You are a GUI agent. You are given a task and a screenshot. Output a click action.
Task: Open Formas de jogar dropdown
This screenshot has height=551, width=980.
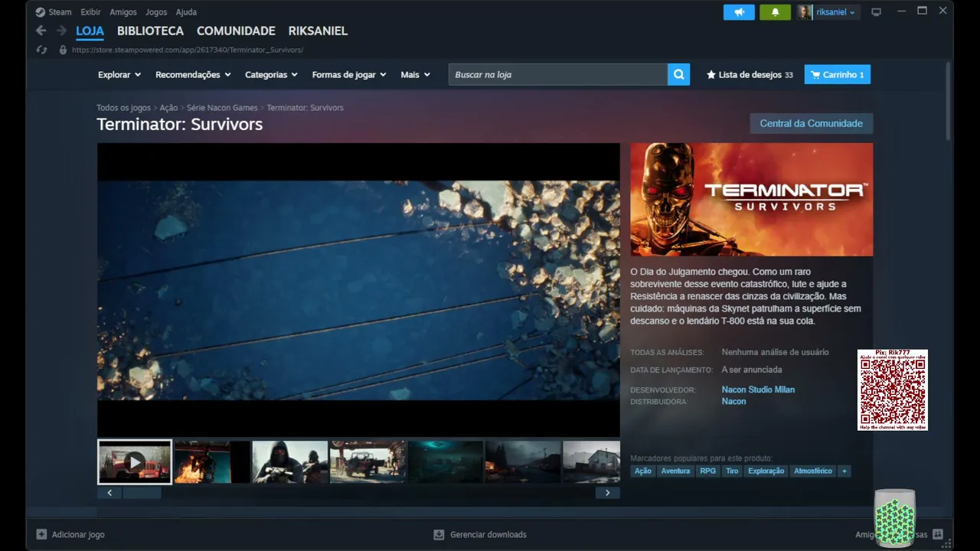pos(349,74)
